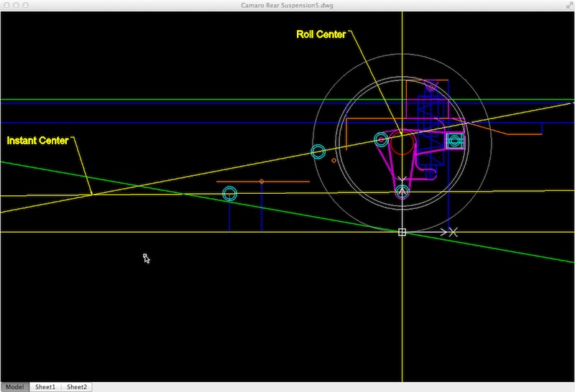Click the UCS origin square marker

coord(402,232)
